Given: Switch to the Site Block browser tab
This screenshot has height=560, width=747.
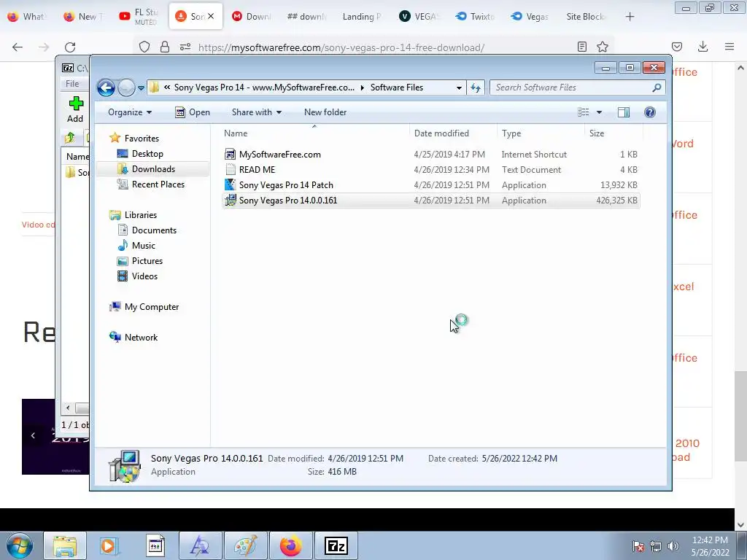Looking at the screenshot, I should point(584,17).
